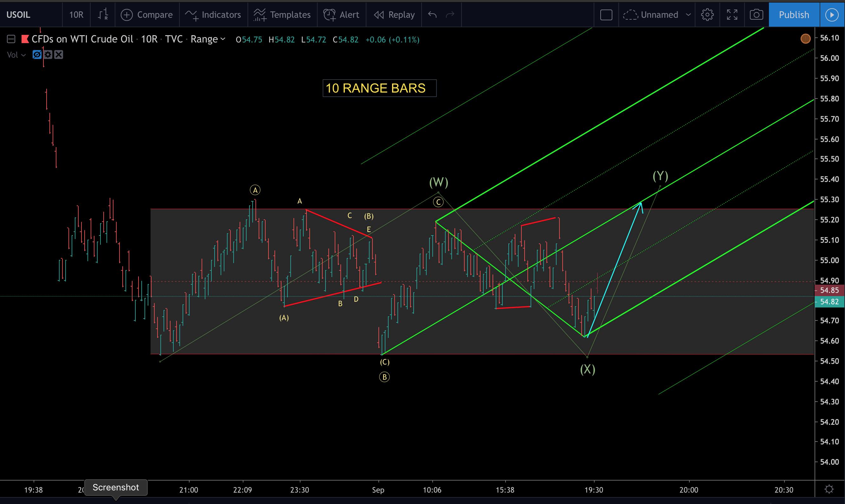This screenshot has height=504, width=845.
Task: Select the chart layout square icon
Action: [x=606, y=15]
